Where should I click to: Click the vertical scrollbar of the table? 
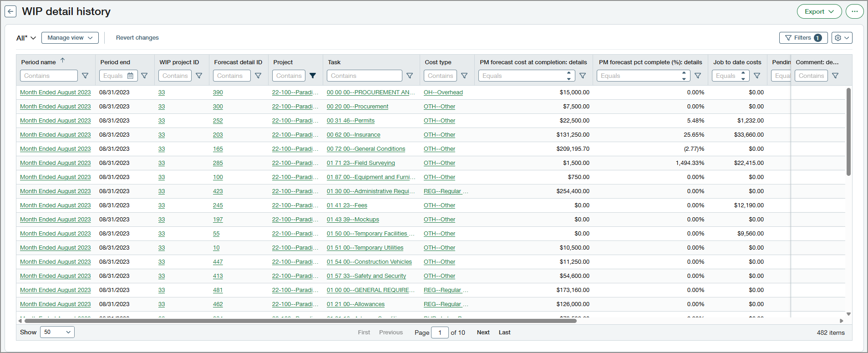tap(848, 132)
